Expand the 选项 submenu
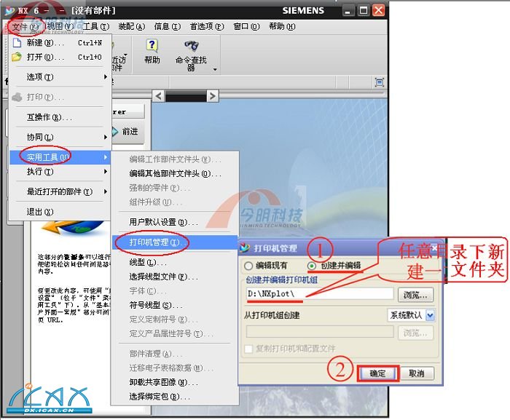The width and height of the screenshot is (510, 420). click(x=60, y=77)
